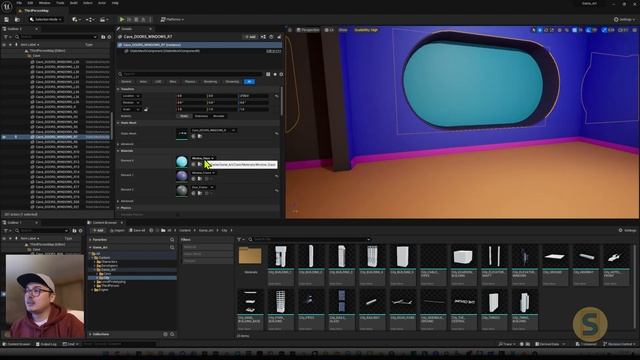Open viewport options hamburger icon

coord(290,30)
